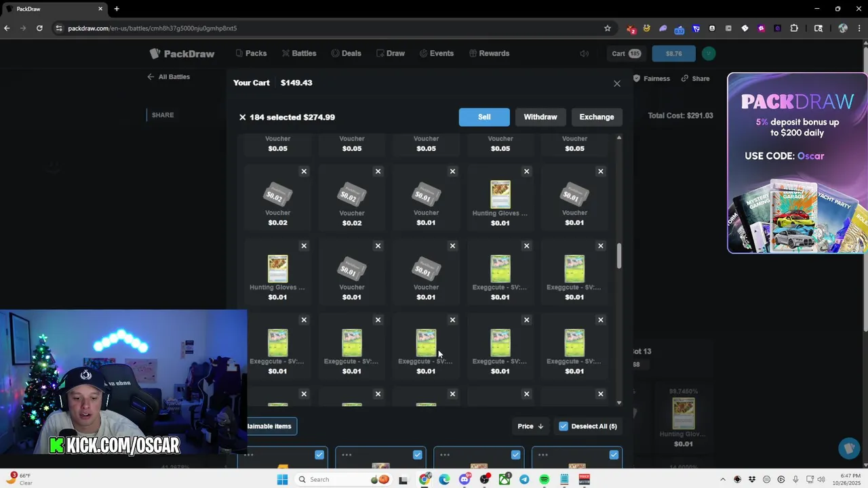This screenshot has height=488, width=868.
Task: Reload the PackDraw page
Action: click(x=39, y=28)
